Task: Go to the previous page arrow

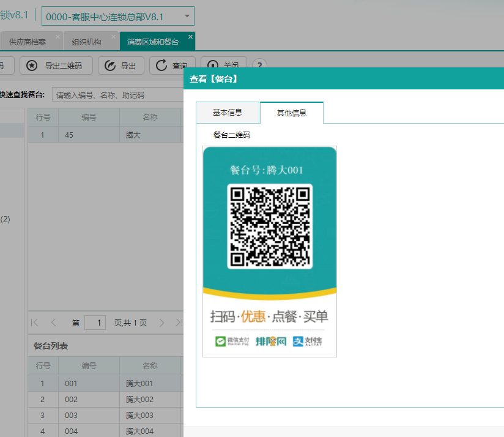Action: 54,323
